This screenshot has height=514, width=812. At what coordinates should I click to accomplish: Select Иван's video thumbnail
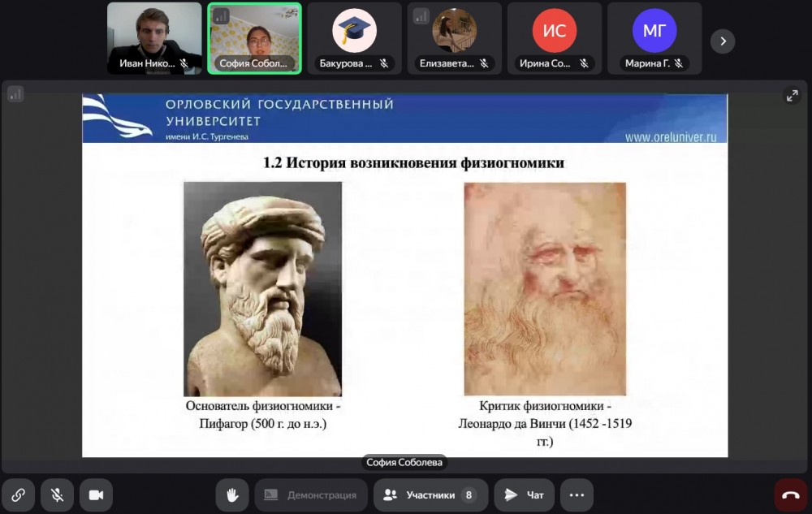pyautogui.click(x=154, y=38)
